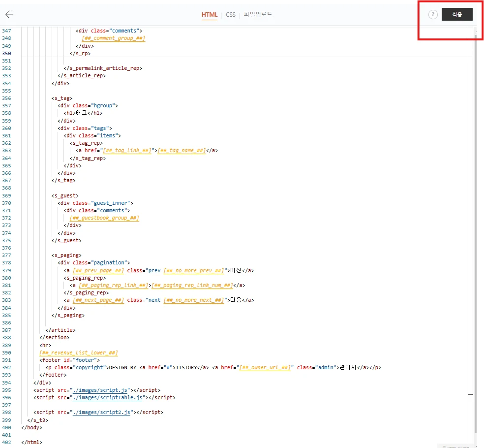The image size is (484, 448).
Task: Click the </s_t3> closing tag
Action: (x=38, y=420)
